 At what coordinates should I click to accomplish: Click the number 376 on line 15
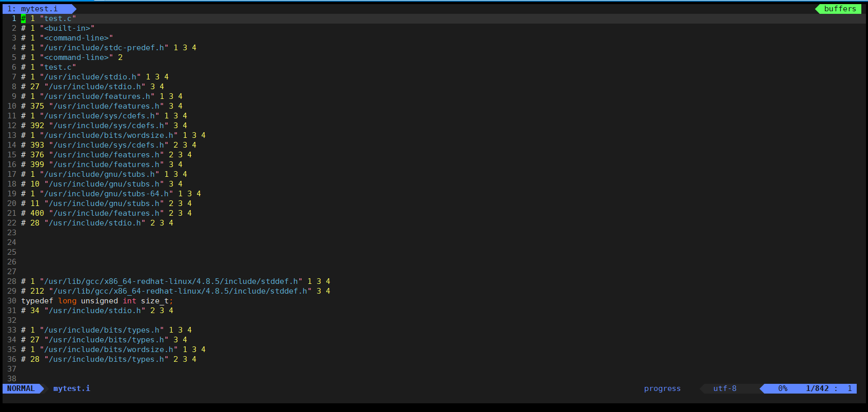tap(37, 155)
